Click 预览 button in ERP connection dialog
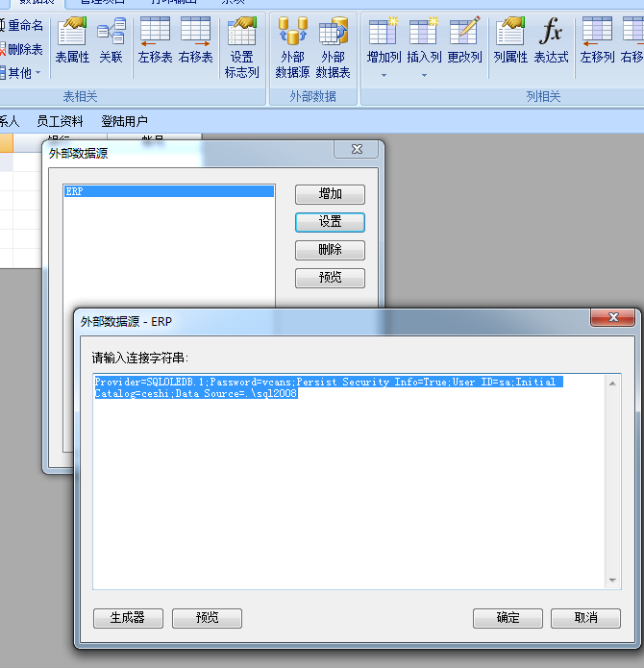Viewport: 644px width, 668px height. 207,618
